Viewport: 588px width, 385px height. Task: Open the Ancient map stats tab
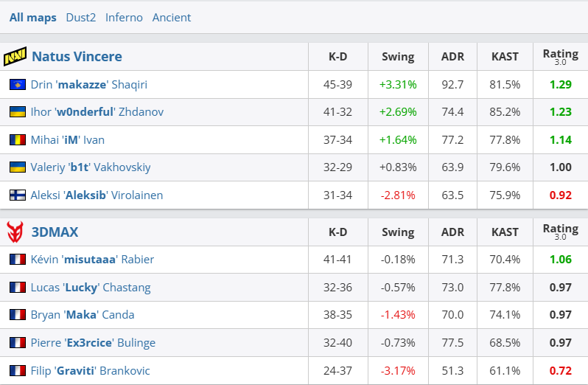tap(172, 18)
